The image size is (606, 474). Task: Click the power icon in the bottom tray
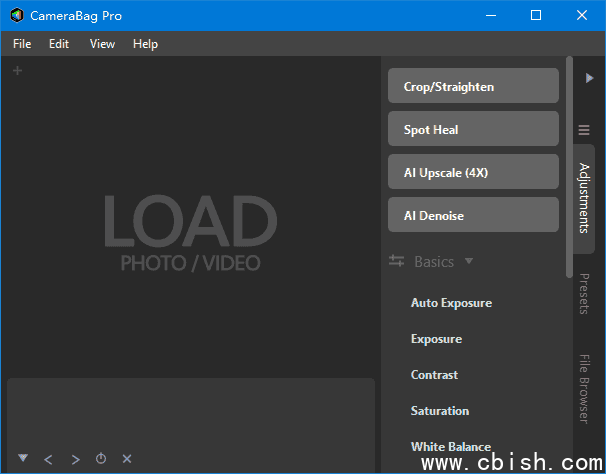101,459
